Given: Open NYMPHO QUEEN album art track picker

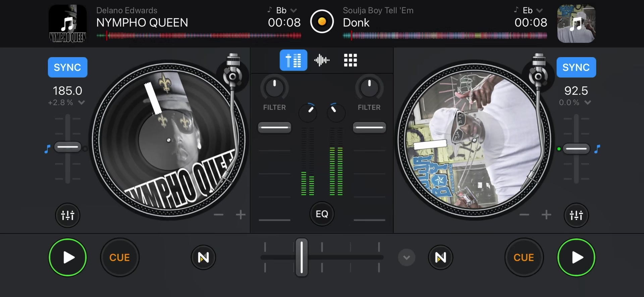Looking at the screenshot, I should pyautogui.click(x=68, y=24).
